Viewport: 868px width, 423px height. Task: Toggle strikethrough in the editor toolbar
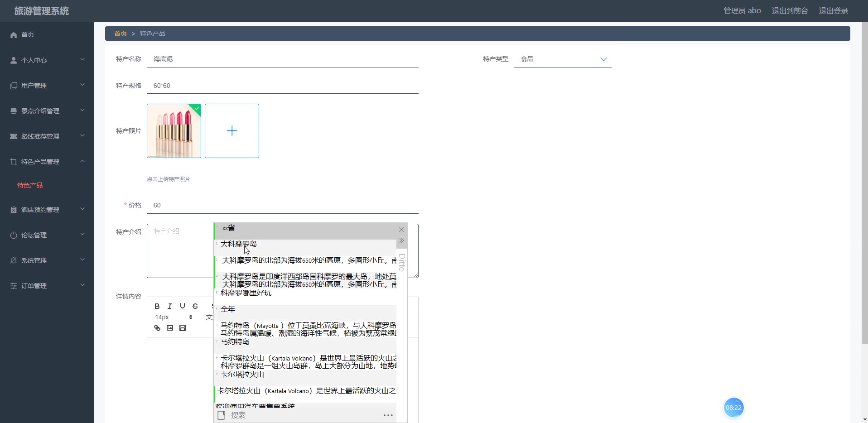tap(195, 306)
